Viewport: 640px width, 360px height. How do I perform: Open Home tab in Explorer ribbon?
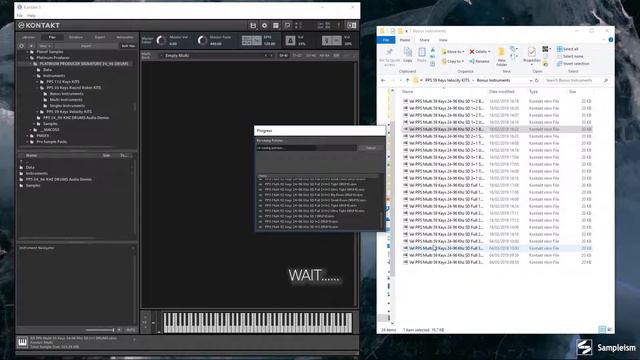click(x=405, y=40)
